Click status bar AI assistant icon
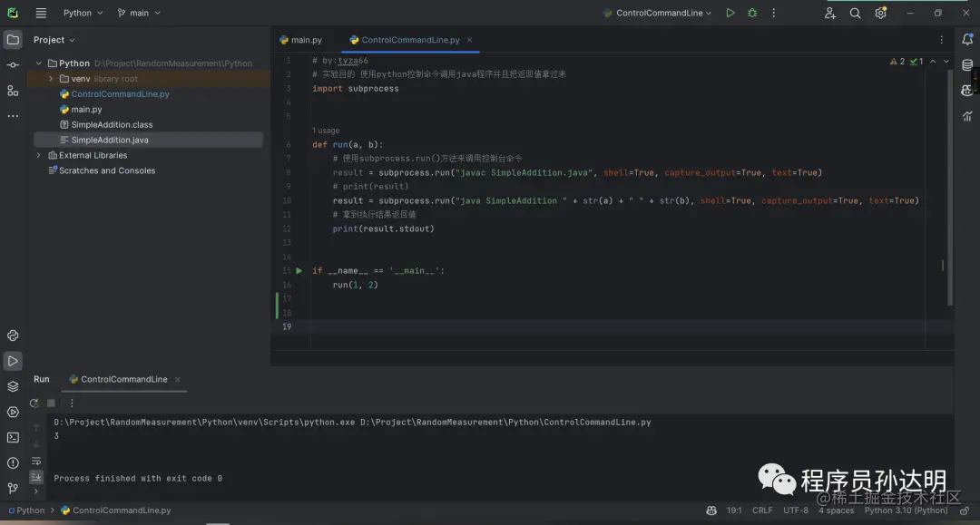 click(711, 510)
